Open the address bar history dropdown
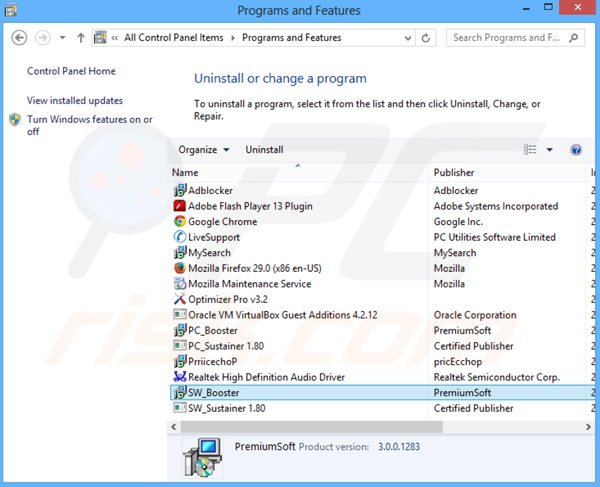The height and width of the screenshot is (487, 600). (x=406, y=38)
